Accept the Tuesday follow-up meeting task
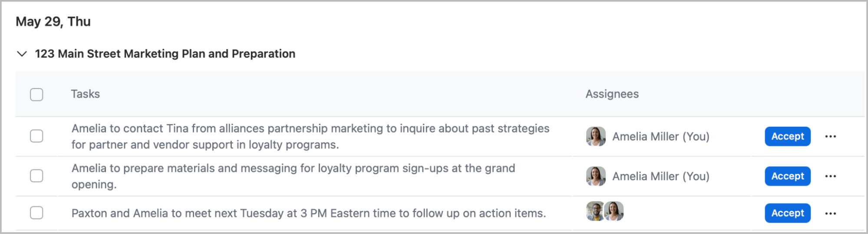Image resolution: width=868 pixels, height=234 pixels. pos(787,213)
